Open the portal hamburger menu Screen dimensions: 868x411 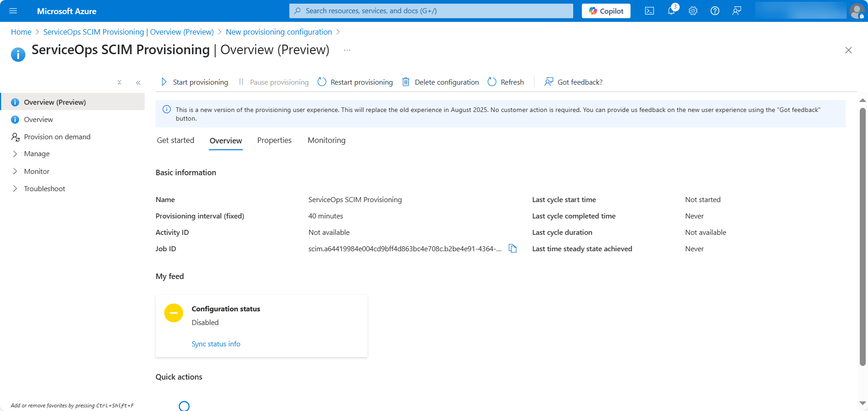pos(13,11)
